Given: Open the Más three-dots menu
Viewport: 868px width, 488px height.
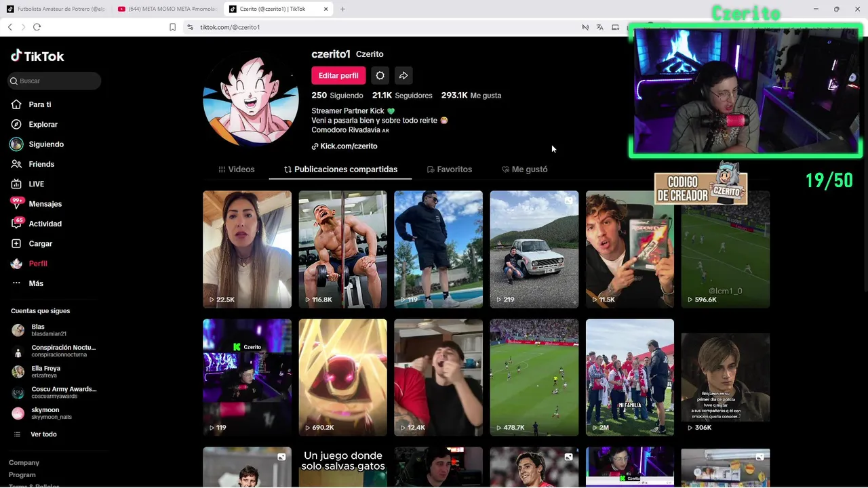Looking at the screenshot, I should coord(16,283).
